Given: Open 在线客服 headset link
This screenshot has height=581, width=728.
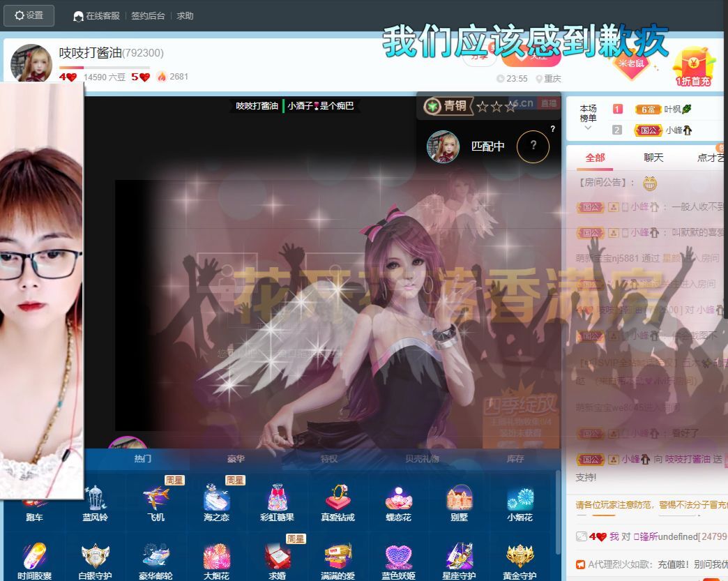Looking at the screenshot, I should coord(96,16).
